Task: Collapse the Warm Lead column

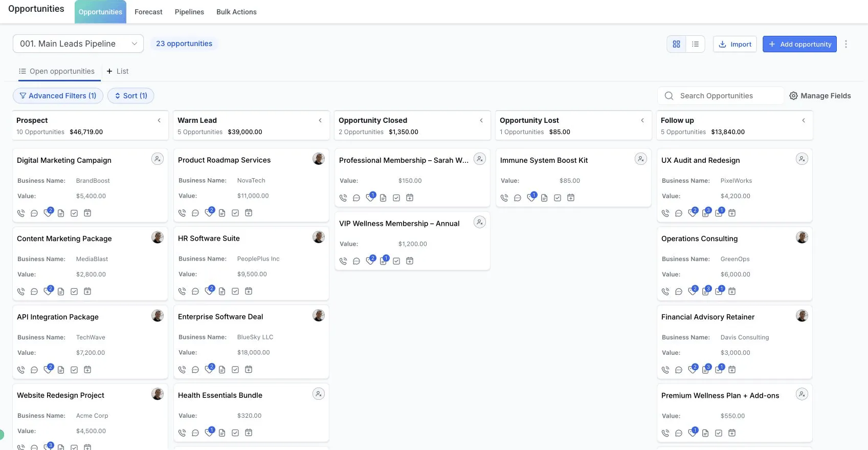Action: (x=320, y=120)
